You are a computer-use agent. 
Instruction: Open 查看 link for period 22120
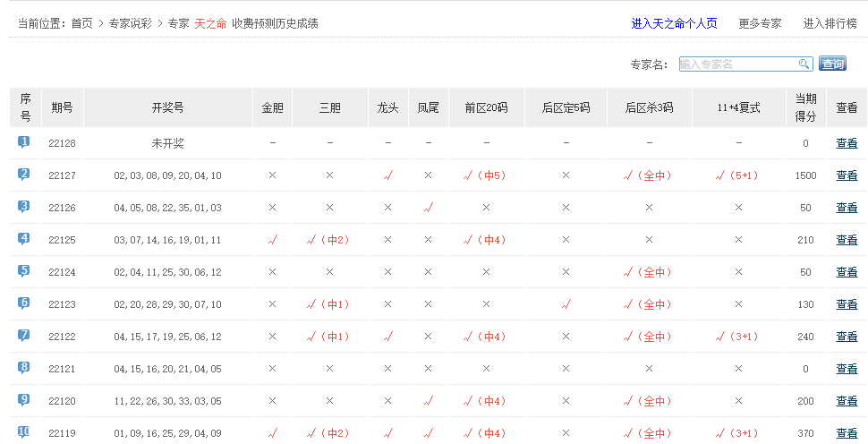tap(847, 401)
